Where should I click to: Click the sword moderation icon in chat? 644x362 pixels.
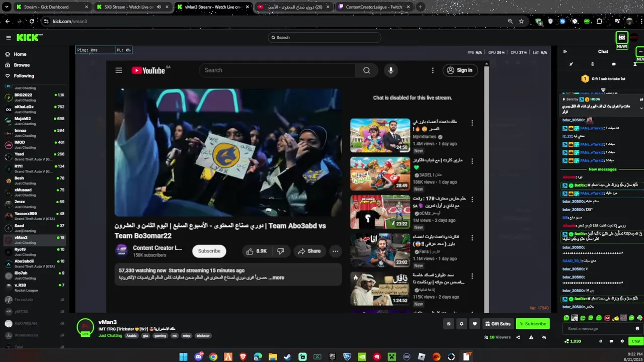pos(571,64)
